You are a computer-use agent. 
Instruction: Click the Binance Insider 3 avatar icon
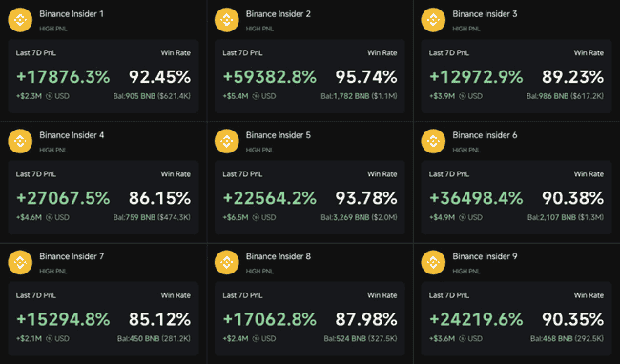pos(433,20)
